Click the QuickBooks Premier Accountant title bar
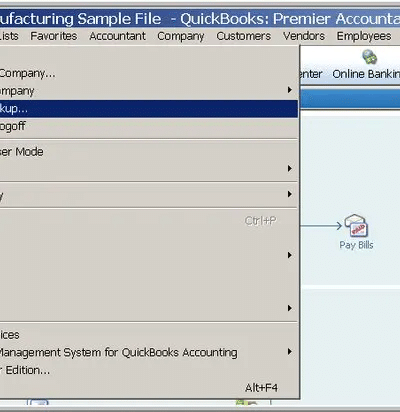400x412 pixels. [x=200, y=19]
